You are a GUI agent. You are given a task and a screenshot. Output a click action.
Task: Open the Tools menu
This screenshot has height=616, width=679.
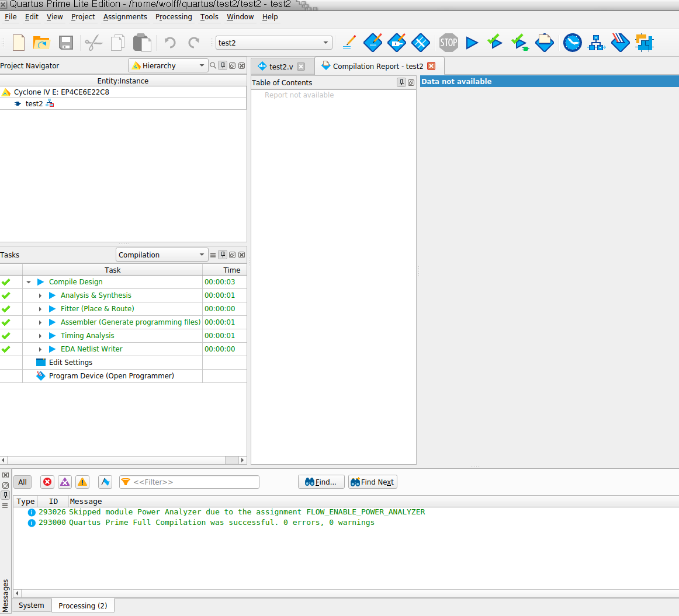click(209, 17)
